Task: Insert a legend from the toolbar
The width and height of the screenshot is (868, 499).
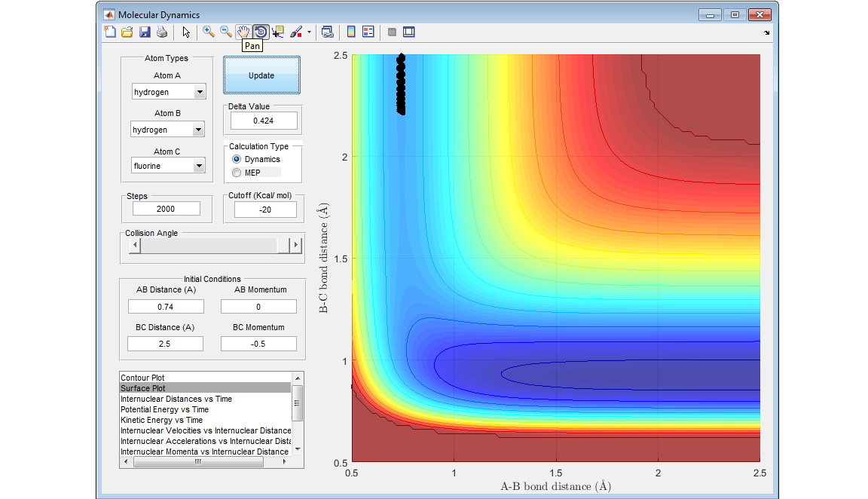Action: click(x=368, y=32)
